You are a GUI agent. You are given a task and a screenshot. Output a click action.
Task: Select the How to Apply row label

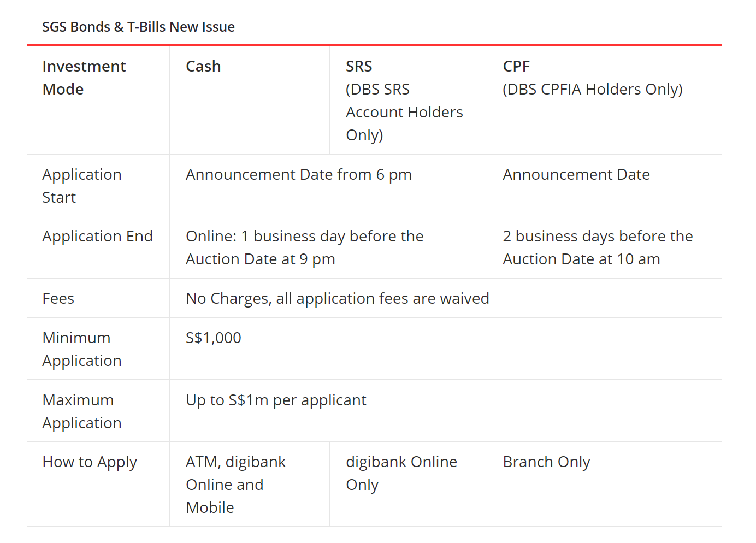(x=90, y=462)
